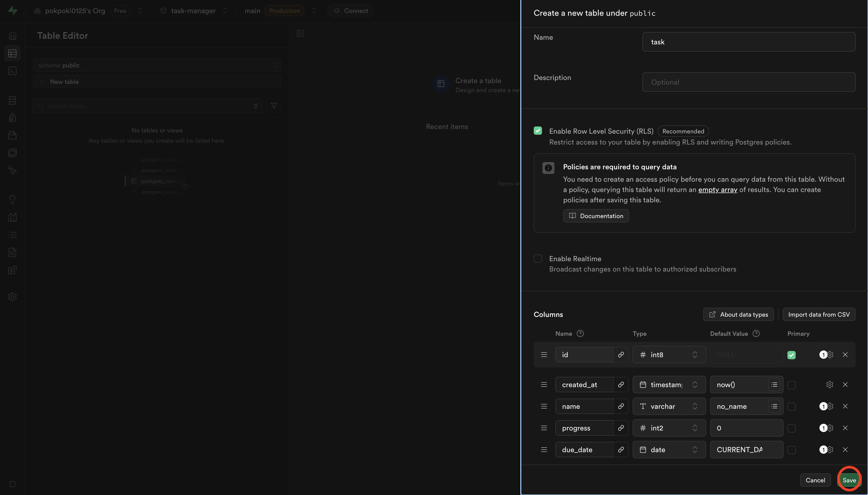Viewport: 868px width, 495px height.
Task: Open settings gear for created_at column
Action: coord(830,385)
